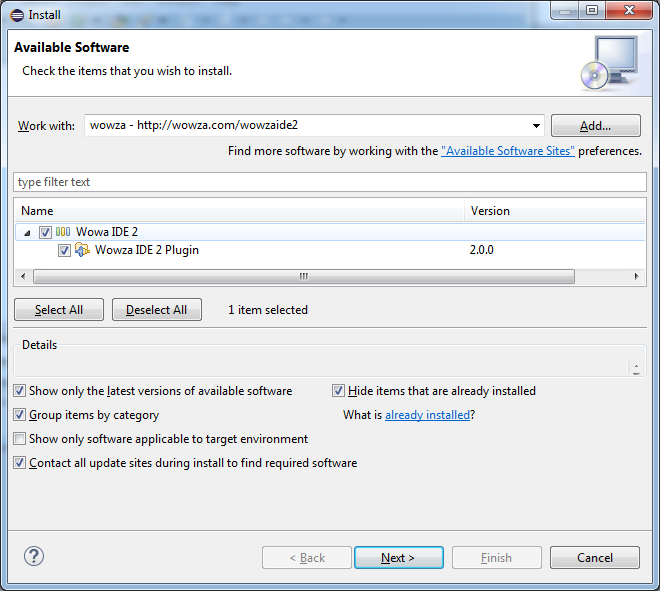The width and height of the screenshot is (660, 591).
Task: Enable Show only software applicable to target
Action: [x=20, y=439]
